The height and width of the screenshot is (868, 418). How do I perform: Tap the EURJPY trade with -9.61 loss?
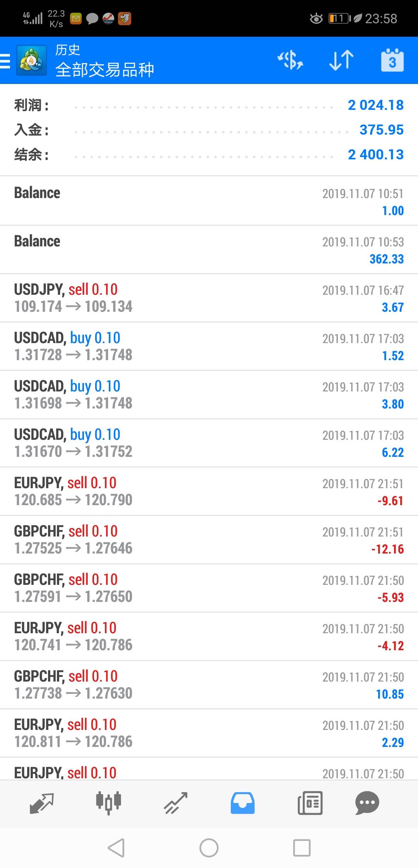(x=209, y=491)
